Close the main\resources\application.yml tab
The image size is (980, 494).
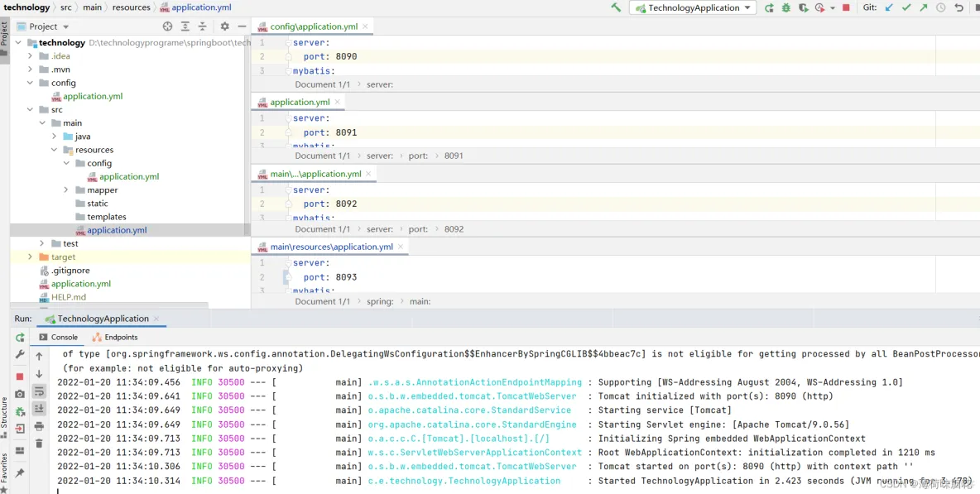click(401, 247)
